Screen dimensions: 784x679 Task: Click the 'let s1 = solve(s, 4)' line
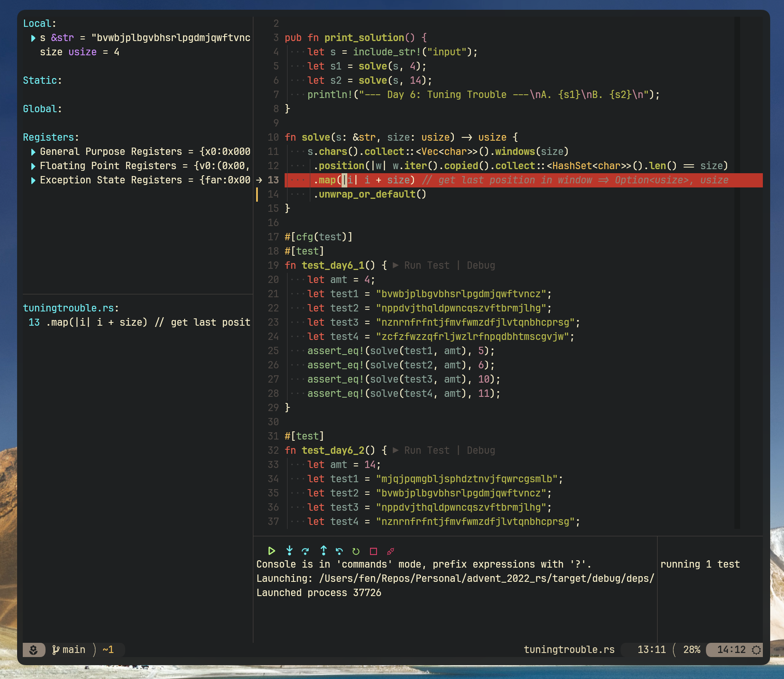367,66
